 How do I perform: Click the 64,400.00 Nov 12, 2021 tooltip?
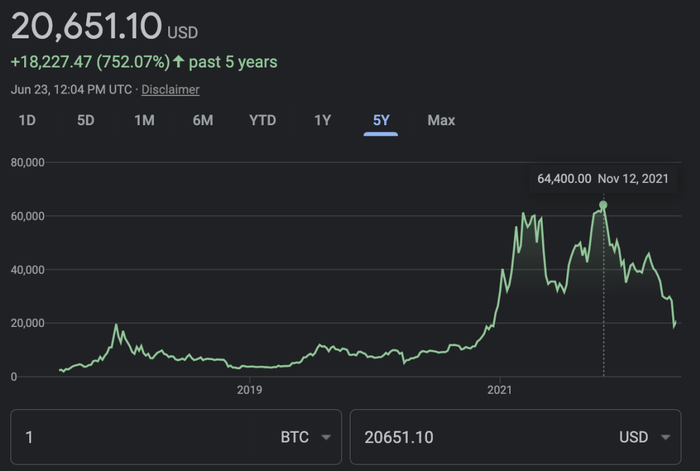[603, 179]
